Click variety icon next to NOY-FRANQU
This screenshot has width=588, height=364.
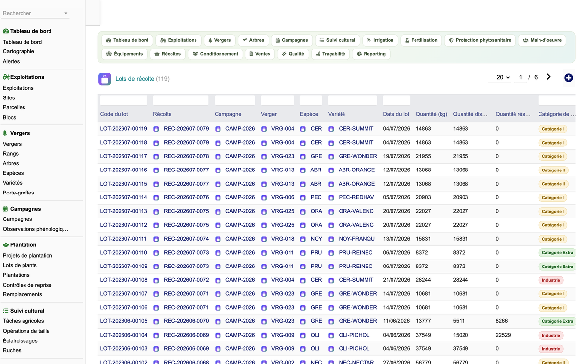point(331,239)
